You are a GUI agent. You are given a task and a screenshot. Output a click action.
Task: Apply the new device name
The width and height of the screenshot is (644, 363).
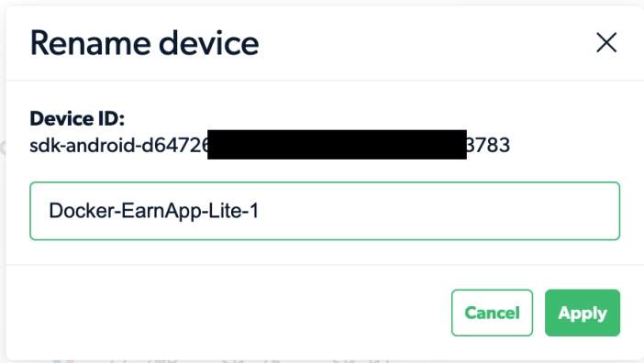click(583, 313)
